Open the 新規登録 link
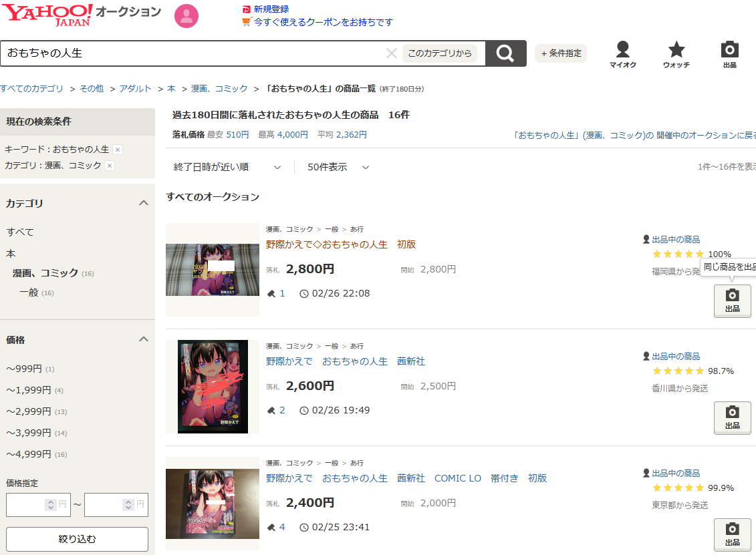This screenshot has width=756, height=555. coord(271,9)
